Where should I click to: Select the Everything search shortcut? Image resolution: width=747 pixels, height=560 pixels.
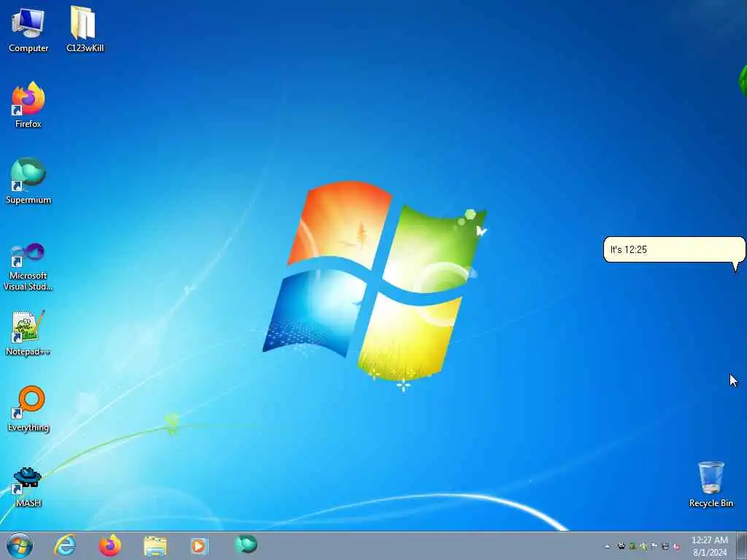click(x=28, y=408)
